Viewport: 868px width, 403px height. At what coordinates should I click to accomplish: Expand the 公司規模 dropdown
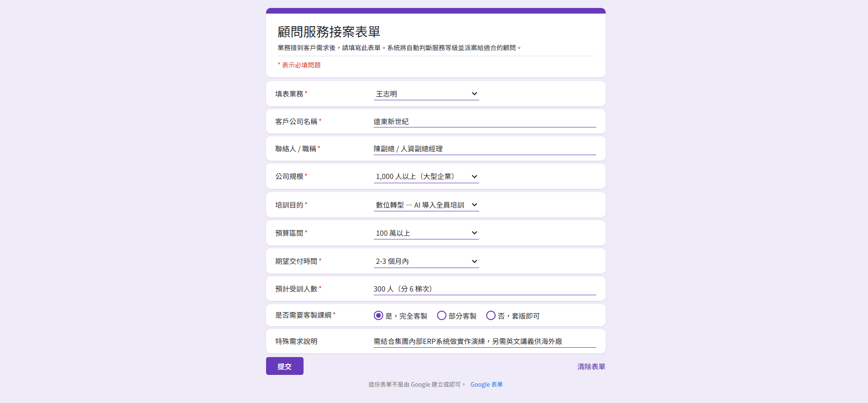426,177
